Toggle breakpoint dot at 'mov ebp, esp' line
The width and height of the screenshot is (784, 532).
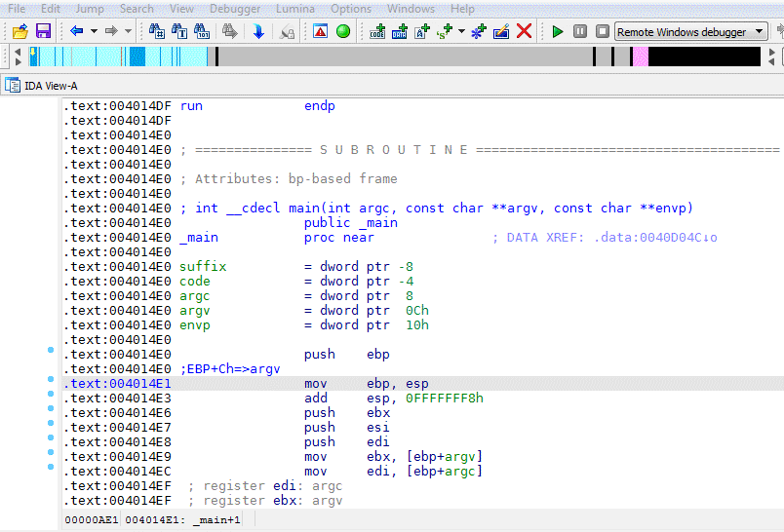tap(51, 379)
